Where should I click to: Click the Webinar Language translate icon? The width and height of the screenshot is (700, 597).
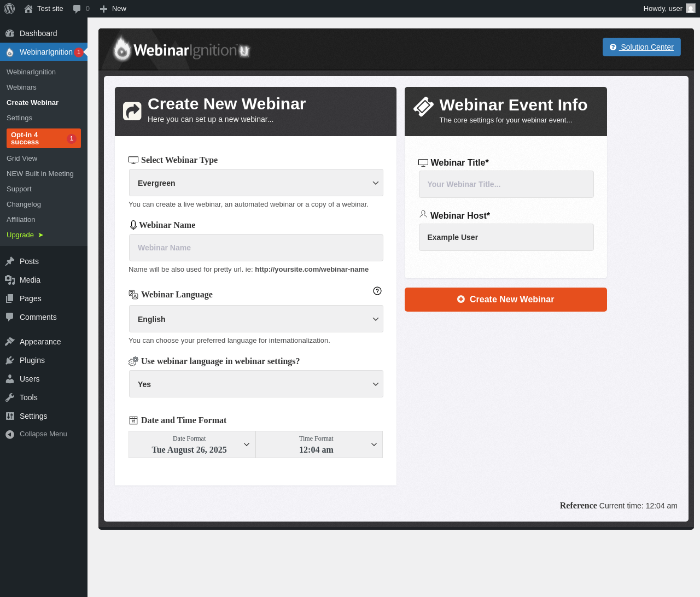point(133,295)
